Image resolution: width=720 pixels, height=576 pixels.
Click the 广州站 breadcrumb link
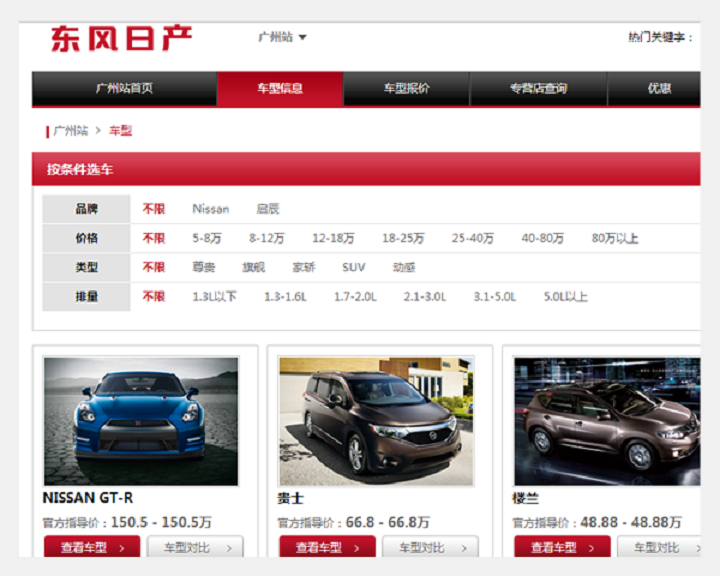[x=71, y=131]
